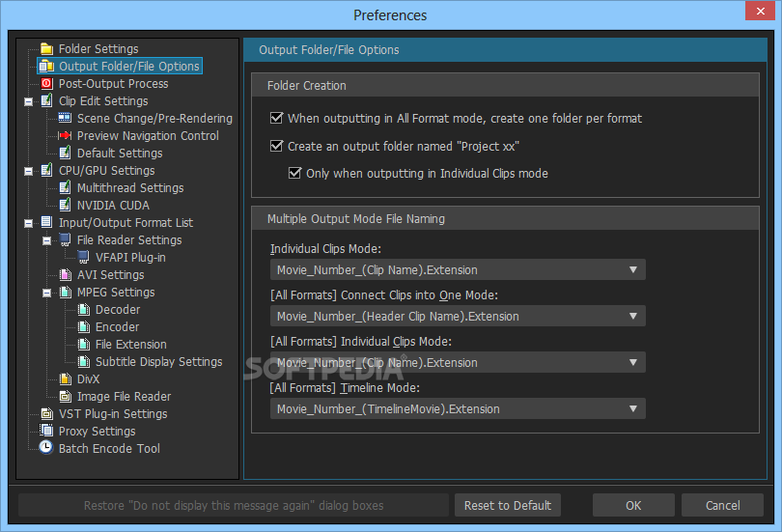Select Multithread Settings label
The height and width of the screenshot is (532, 782).
click(x=130, y=188)
